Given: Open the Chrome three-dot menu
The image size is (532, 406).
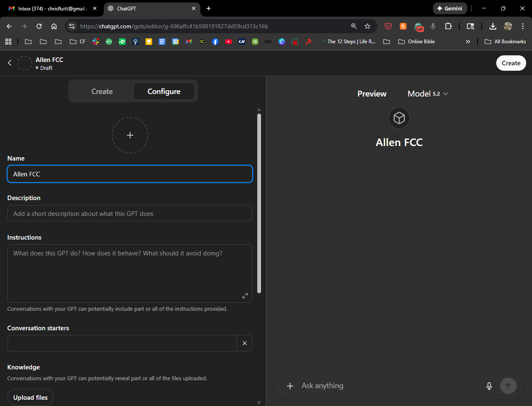Looking at the screenshot, I should [x=522, y=26].
